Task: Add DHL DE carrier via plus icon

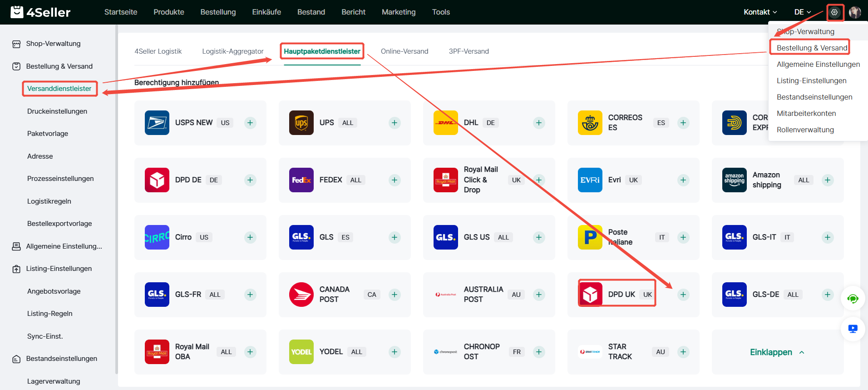Action: click(x=539, y=123)
